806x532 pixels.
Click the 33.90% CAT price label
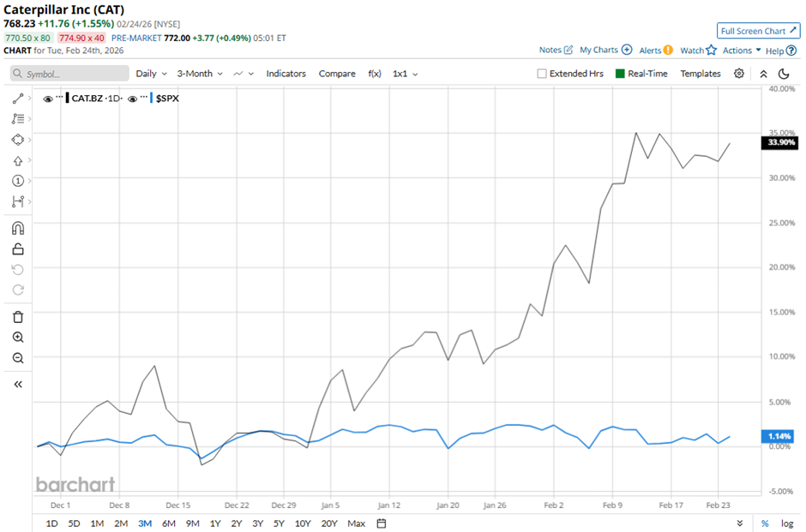tap(780, 142)
